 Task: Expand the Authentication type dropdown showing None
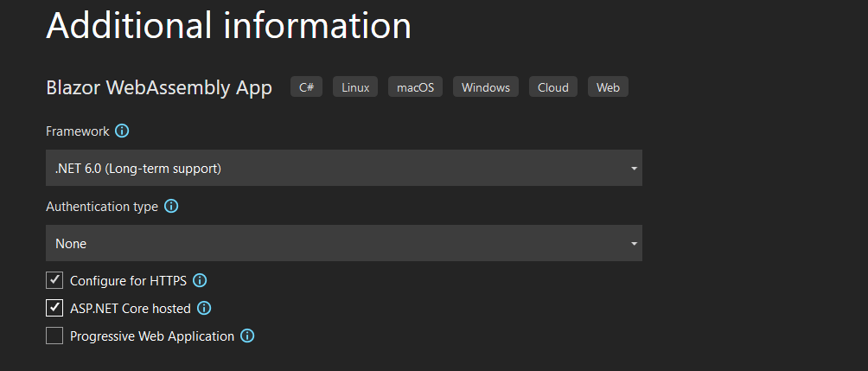pos(343,243)
